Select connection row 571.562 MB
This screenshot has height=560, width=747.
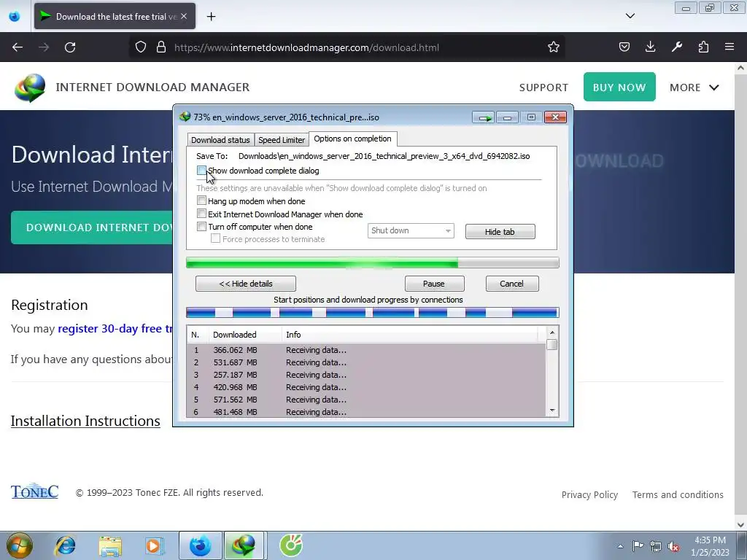pos(366,400)
